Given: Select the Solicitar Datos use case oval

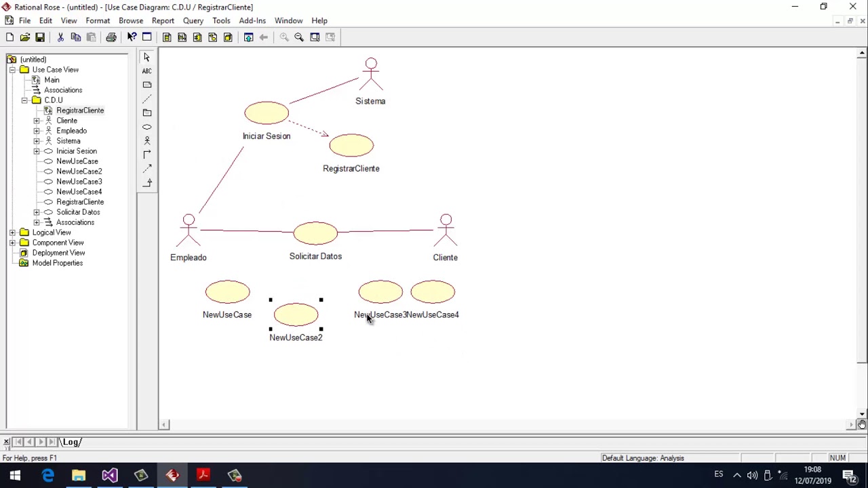Looking at the screenshot, I should point(315,233).
